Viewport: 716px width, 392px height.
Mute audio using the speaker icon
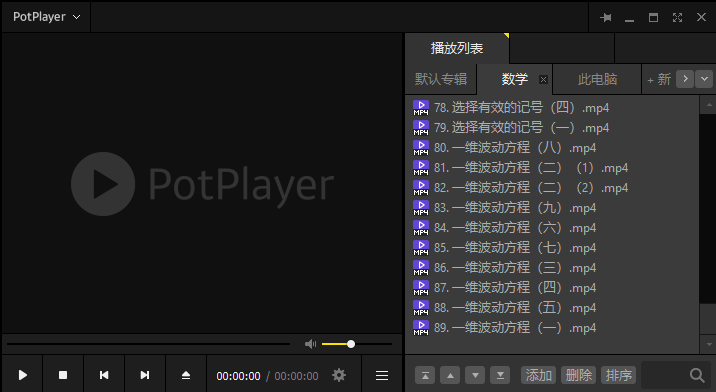click(x=311, y=344)
